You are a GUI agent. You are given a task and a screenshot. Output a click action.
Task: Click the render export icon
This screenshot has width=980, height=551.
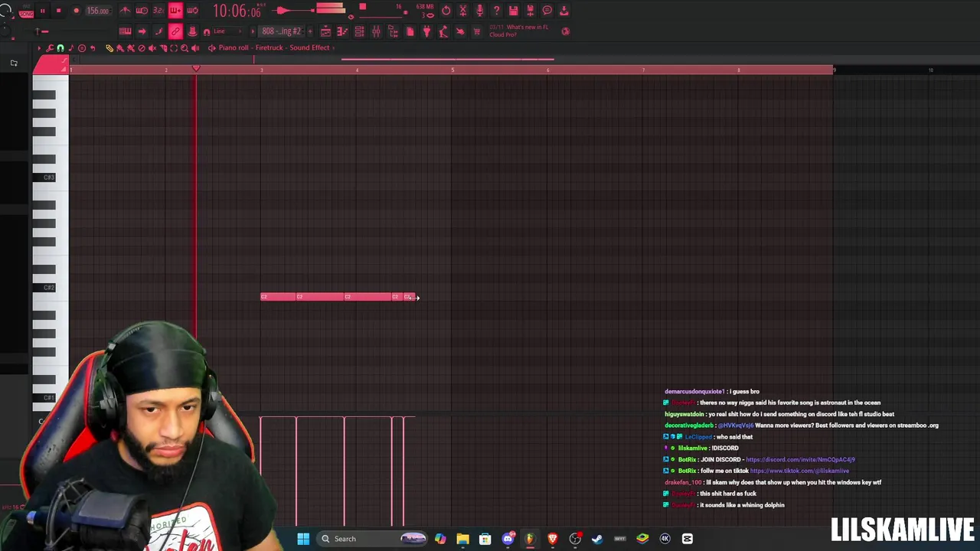coord(531,11)
